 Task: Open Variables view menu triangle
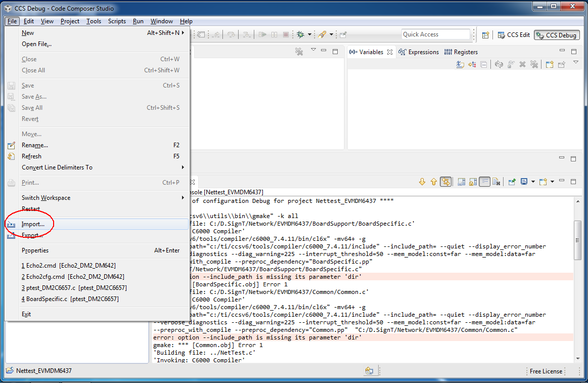[x=576, y=62]
